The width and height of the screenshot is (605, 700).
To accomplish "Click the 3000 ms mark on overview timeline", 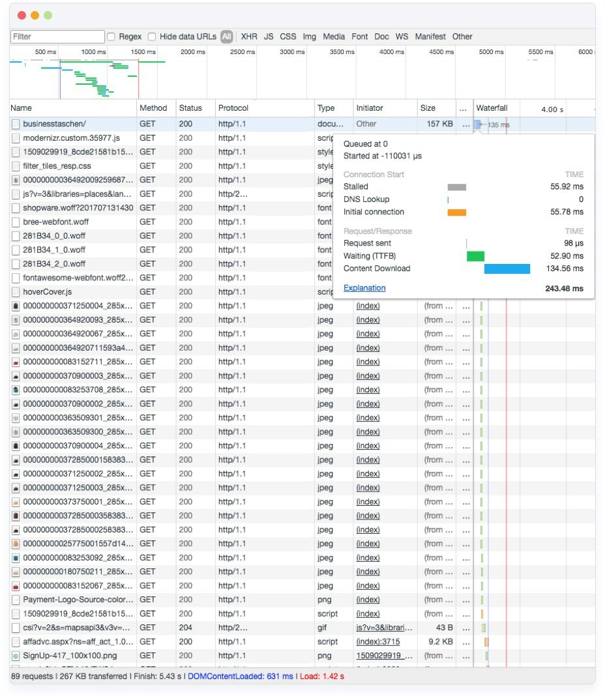I will 293,51.
